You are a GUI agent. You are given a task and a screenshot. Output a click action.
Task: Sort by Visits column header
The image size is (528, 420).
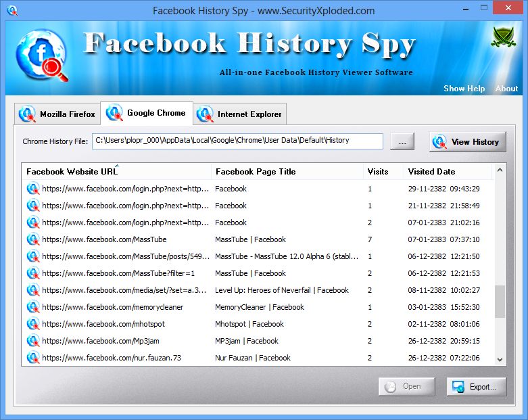click(383, 171)
